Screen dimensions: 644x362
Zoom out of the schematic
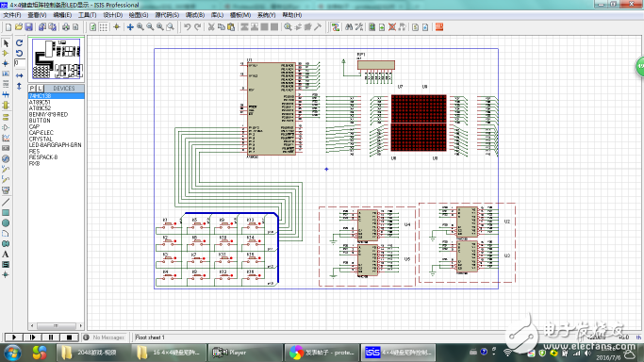(150, 27)
